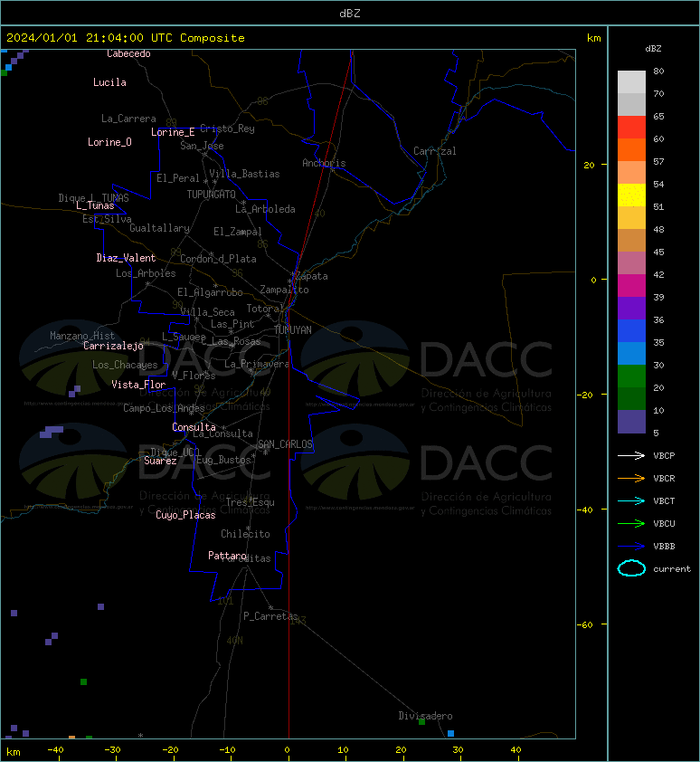Select the yellow 54 dBZ color swatch
Image resolution: width=700 pixels, height=762 pixels.
click(x=631, y=195)
